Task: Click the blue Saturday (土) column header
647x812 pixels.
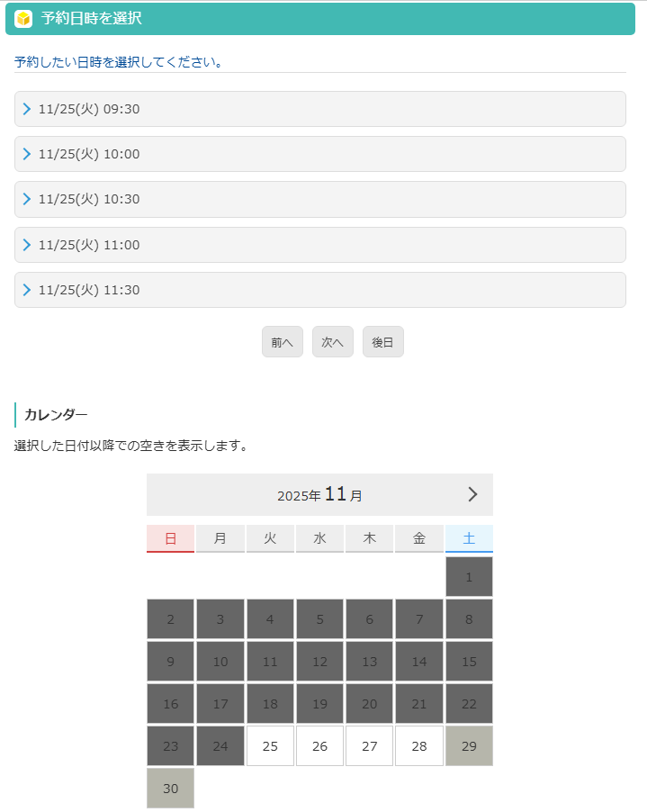Action: click(469, 537)
